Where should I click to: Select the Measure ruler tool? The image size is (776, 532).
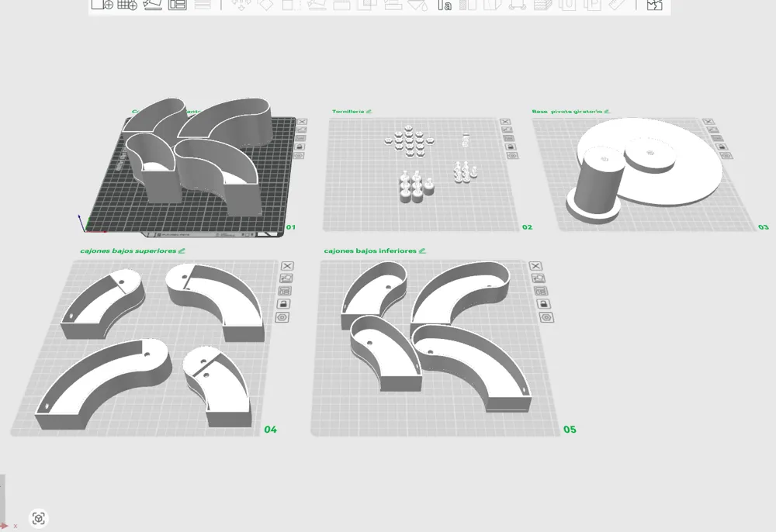coord(617,5)
